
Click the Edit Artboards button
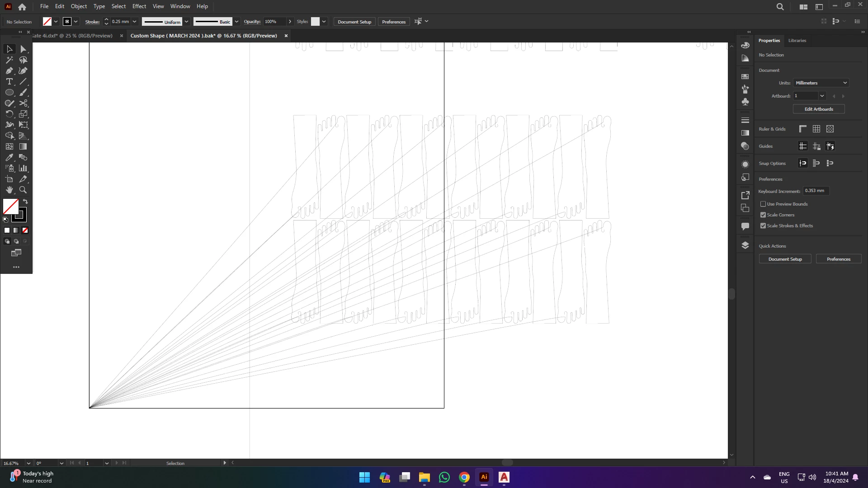click(818, 109)
